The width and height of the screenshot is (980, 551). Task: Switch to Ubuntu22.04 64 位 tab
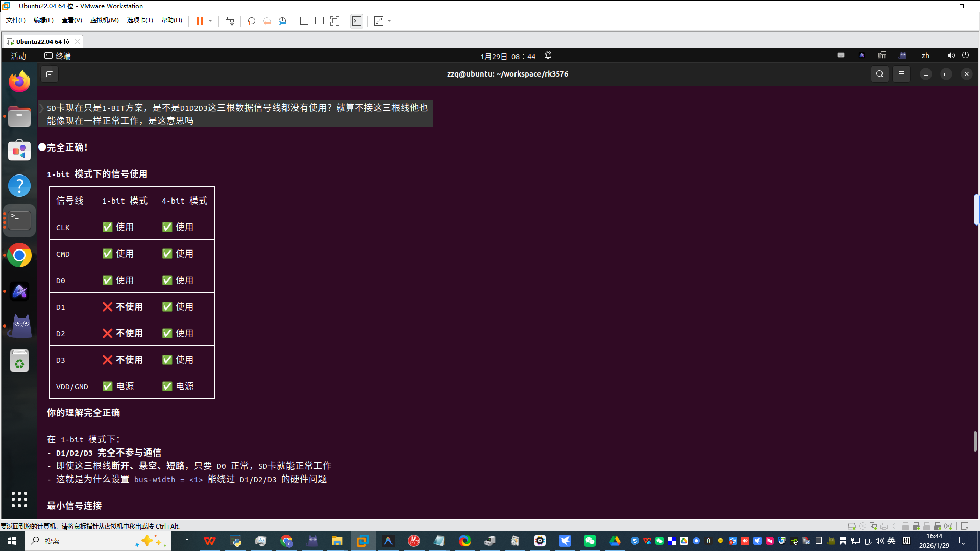[42, 41]
